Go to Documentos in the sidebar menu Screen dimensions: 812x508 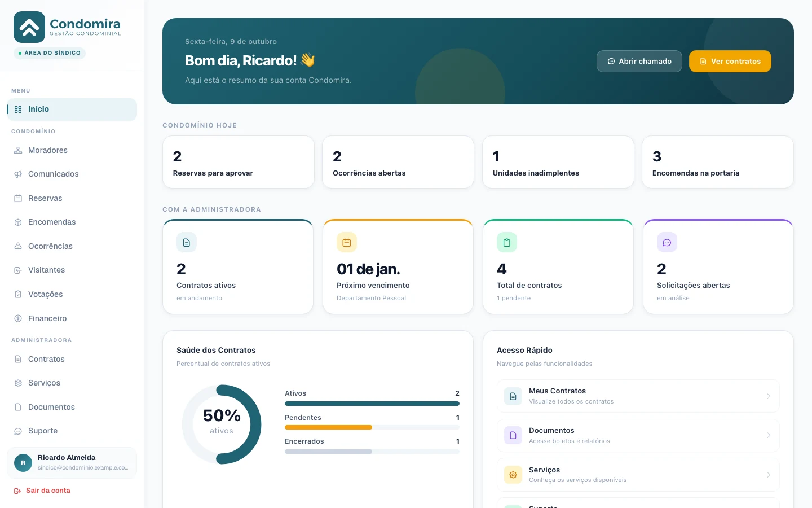(x=72, y=407)
